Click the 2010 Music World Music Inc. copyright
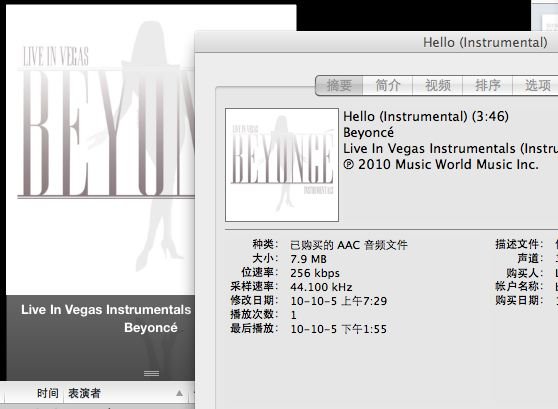This screenshot has width=558, height=409. (x=441, y=164)
